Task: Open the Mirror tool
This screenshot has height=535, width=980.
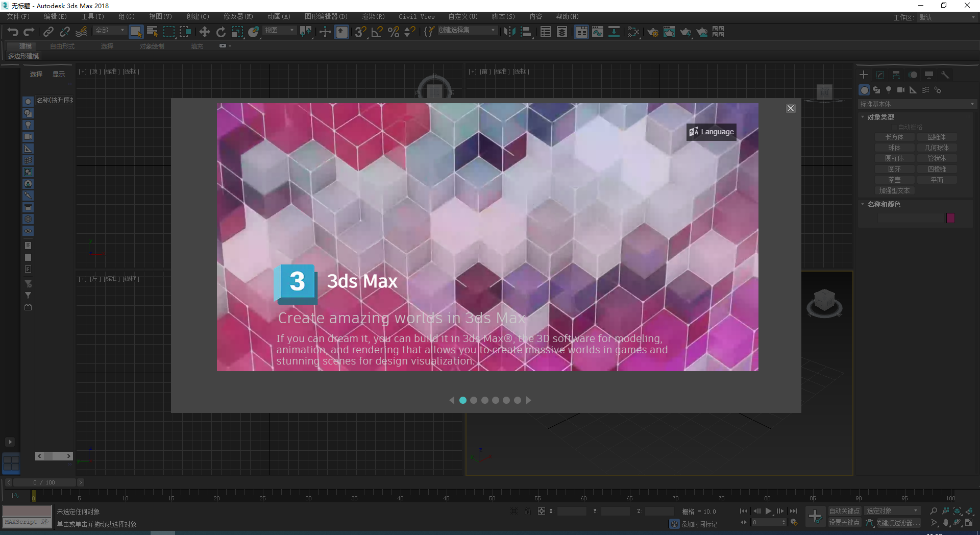Action: 509,32
